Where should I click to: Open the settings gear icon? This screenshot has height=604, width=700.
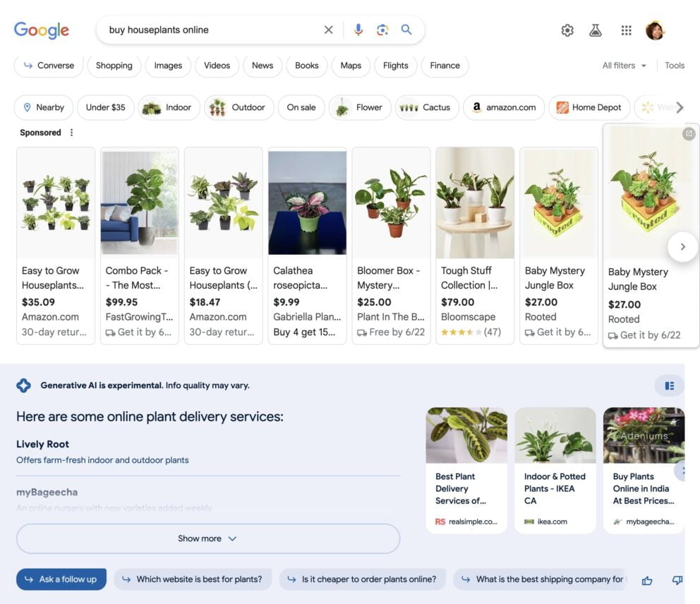click(x=567, y=30)
